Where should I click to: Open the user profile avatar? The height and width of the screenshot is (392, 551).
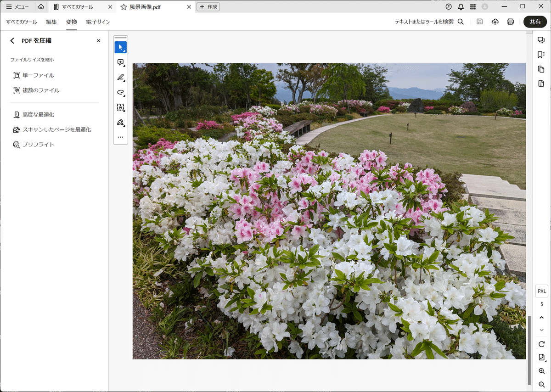[485, 7]
